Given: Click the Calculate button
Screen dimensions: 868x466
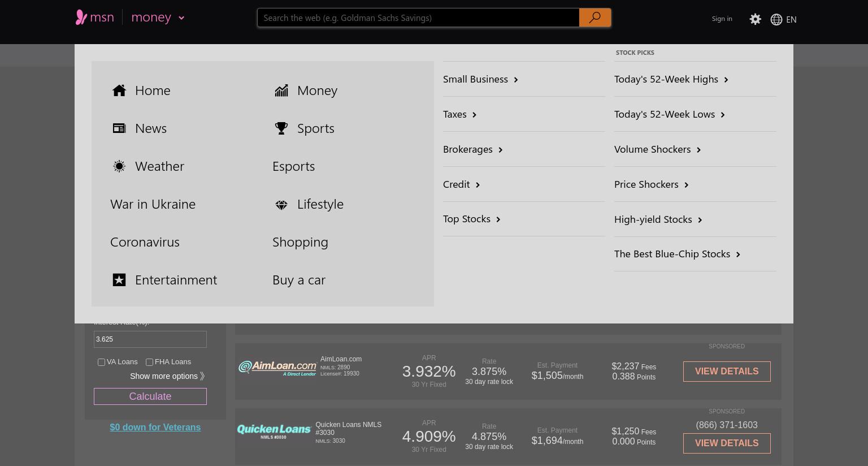Looking at the screenshot, I should point(150,396).
